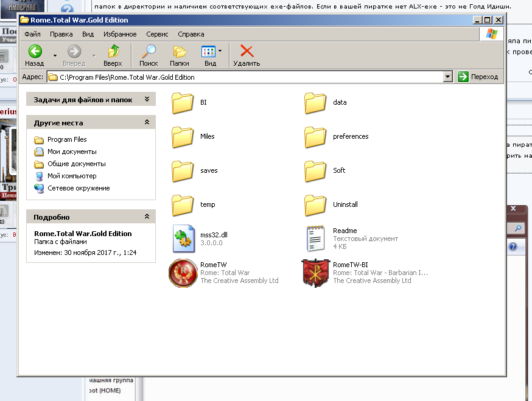Open the Back button history dropdown arrow
This screenshot has height=401, width=532.
click(x=55, y=55)
